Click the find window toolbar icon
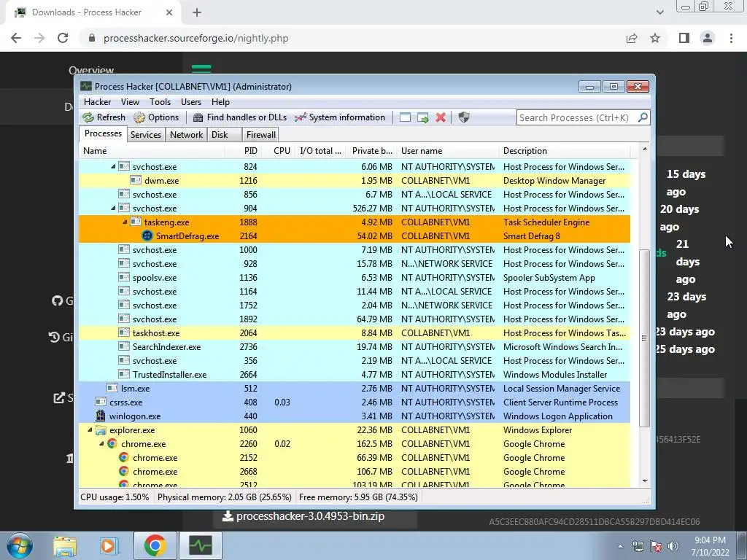Screen dimensions: 747x560 click(405, 117)
